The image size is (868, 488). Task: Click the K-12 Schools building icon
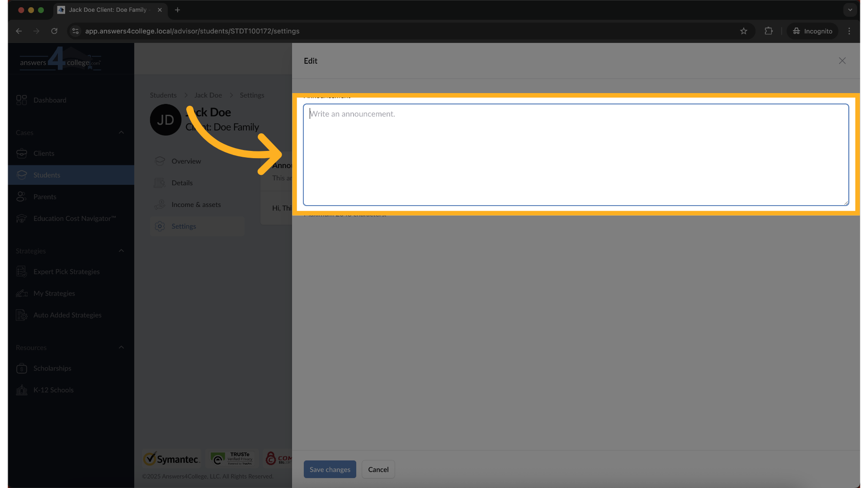(x=21, y=390)
